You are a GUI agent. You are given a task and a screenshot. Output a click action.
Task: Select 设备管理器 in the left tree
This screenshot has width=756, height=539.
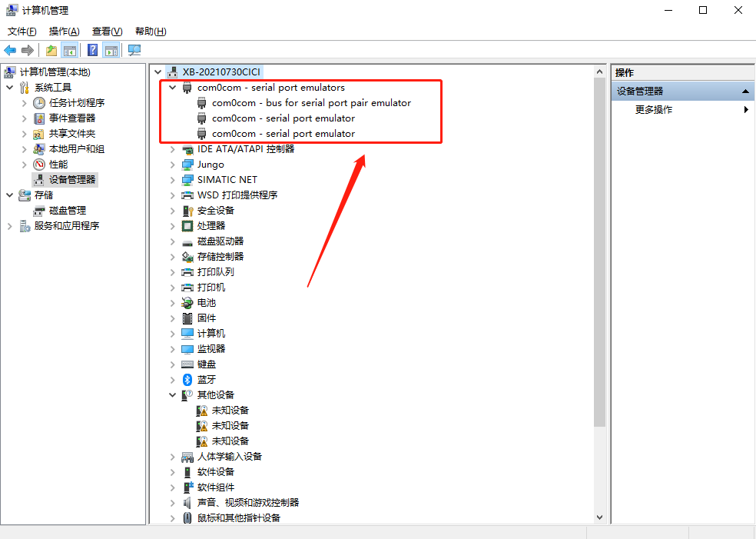72,179
